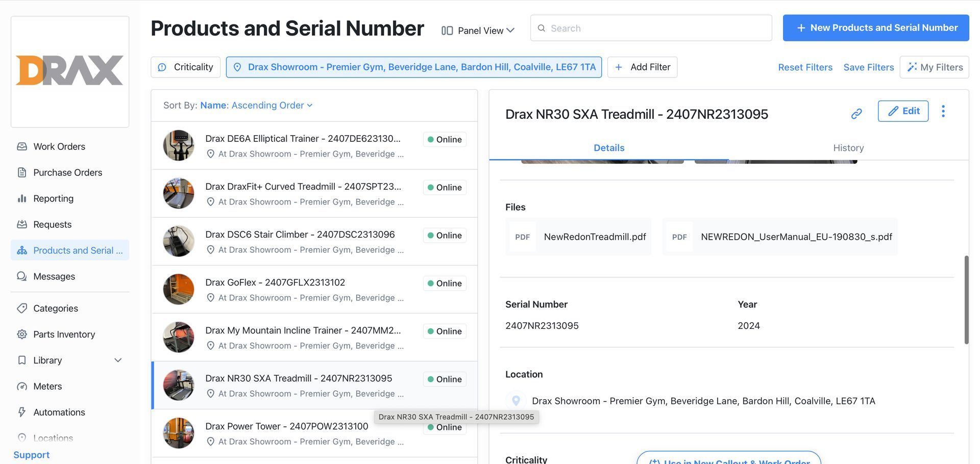Switch to the History tab

pyautogui.click(x=848, y=148)
